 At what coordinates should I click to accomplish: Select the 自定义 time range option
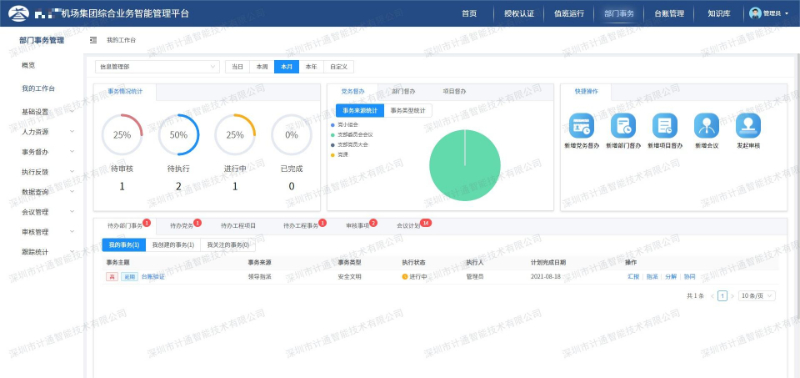click(338, 67)
